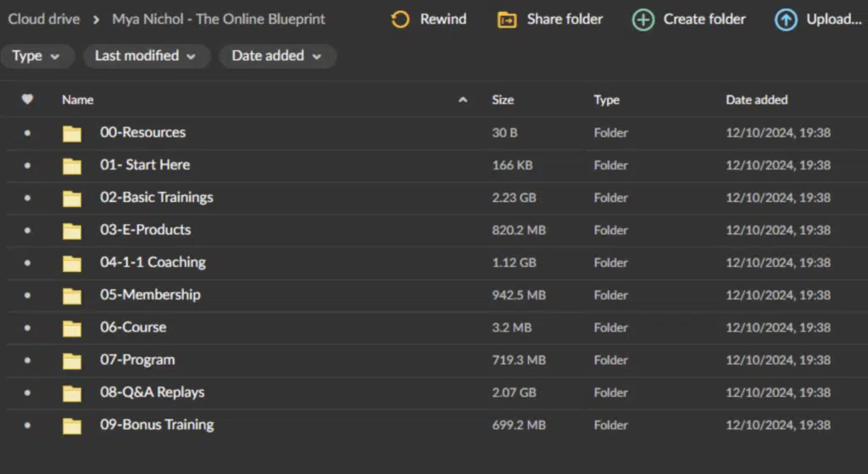
Task: Click the 3.2 MB size value
Action: (512, 328)
